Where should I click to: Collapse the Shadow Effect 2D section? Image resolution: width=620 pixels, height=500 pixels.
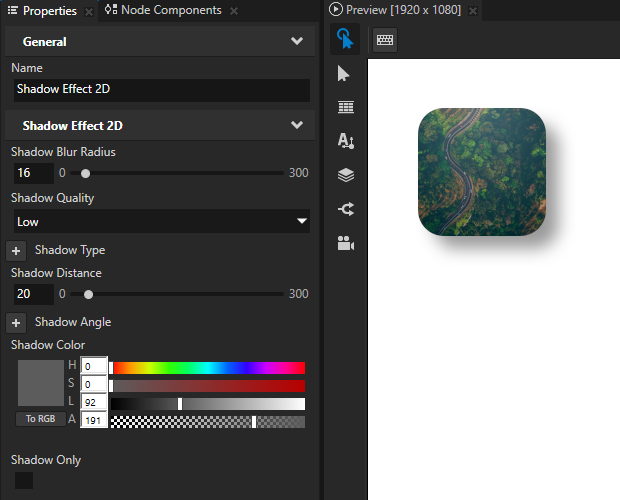tap(297, 125)
